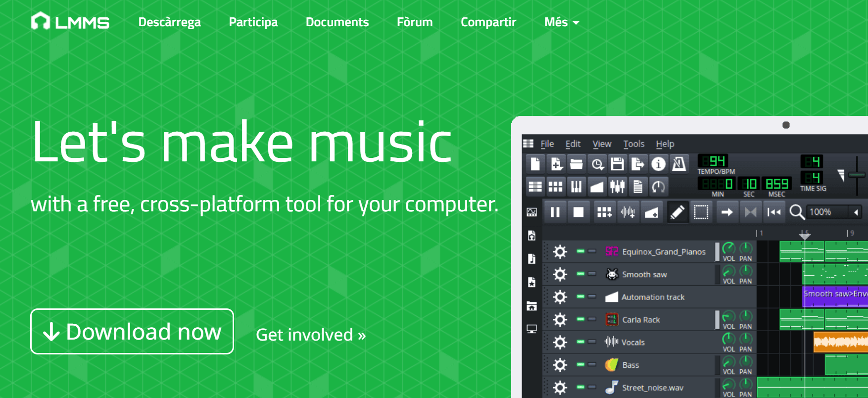This screenshot has height=398, width=868.
Task: Open the Beat+Bassline Editor grid icon
Action: pos(556,187)
